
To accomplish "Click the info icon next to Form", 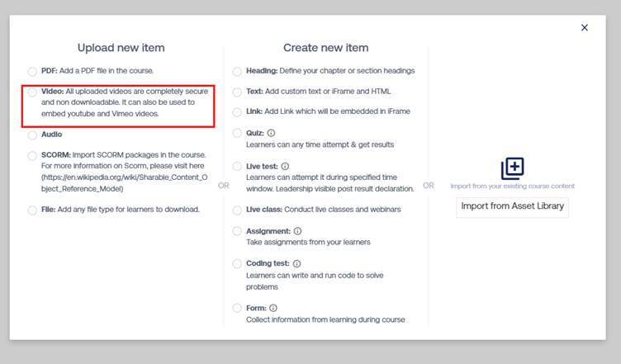I will click(273, 308).
